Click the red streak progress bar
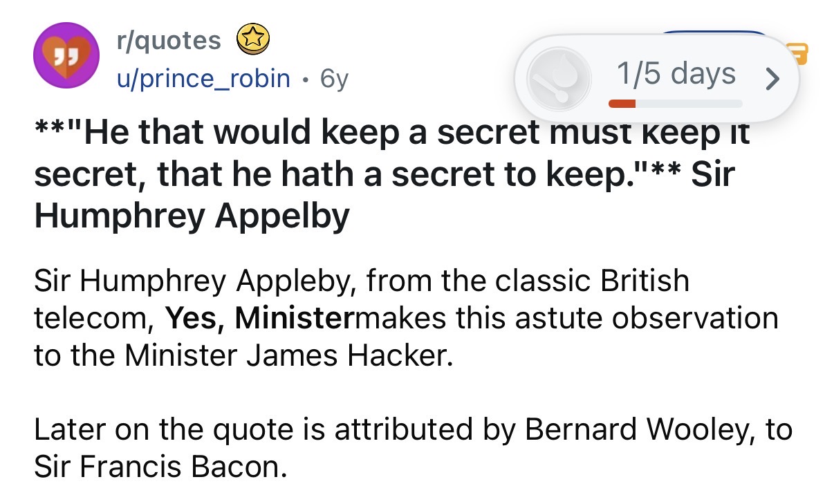 coord(622,104)
